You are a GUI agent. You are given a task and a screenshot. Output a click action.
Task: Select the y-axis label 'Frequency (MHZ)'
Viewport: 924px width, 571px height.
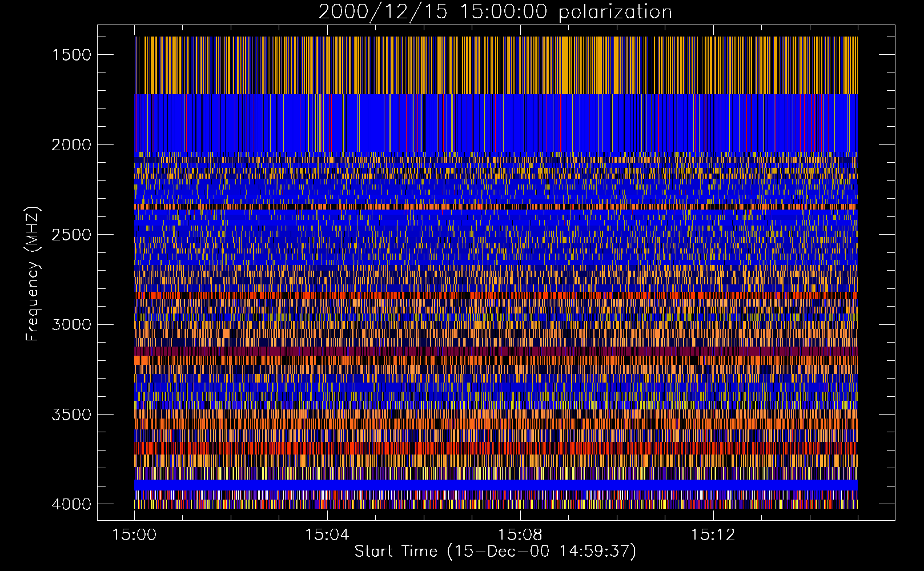point(33,274)
